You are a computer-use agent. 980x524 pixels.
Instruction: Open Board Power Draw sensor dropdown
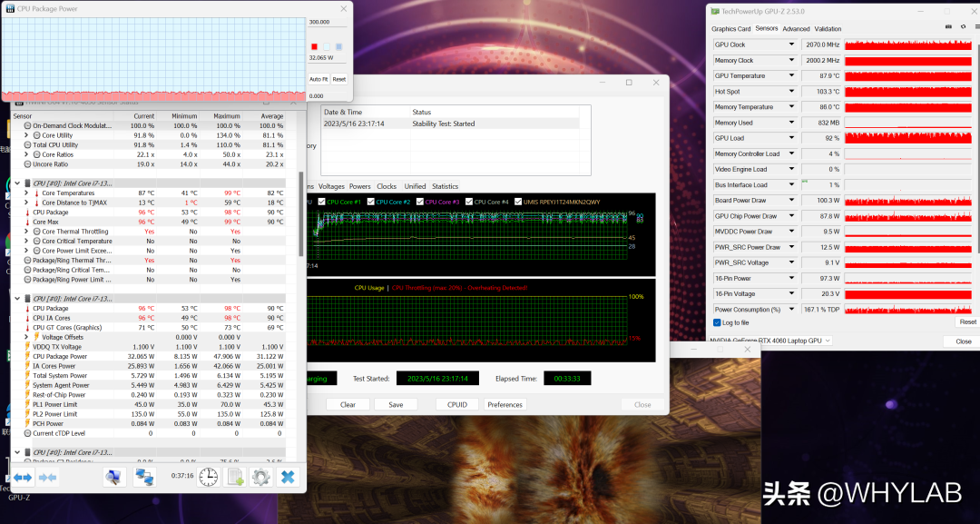[x=791, y=200]
